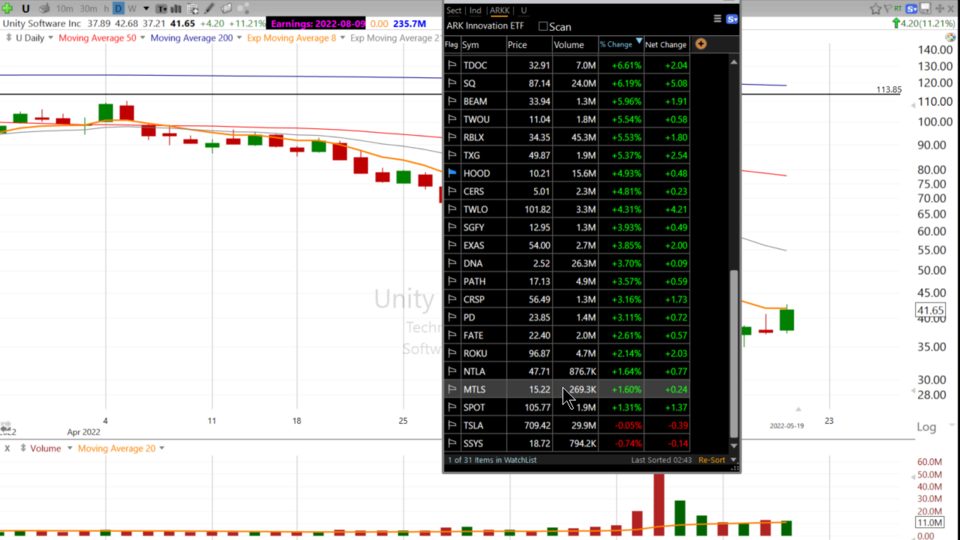960x540 pixels.
Task: Open the timeframe dropdown arrow
Action: 146,9
